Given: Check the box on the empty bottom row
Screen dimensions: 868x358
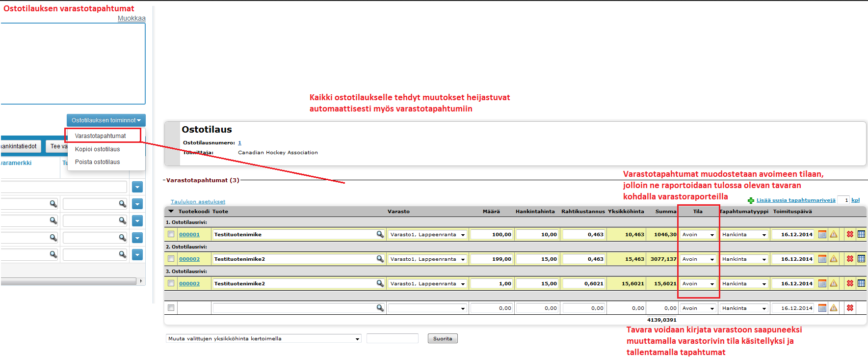Looking at the screenshot, I should pyautogui.click(x=171, y=308).
